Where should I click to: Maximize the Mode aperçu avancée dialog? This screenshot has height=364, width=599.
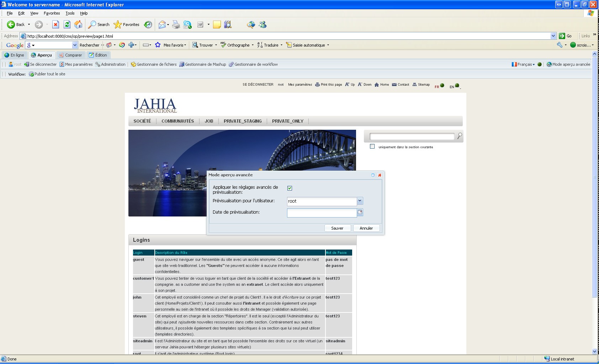coord(373,175)
